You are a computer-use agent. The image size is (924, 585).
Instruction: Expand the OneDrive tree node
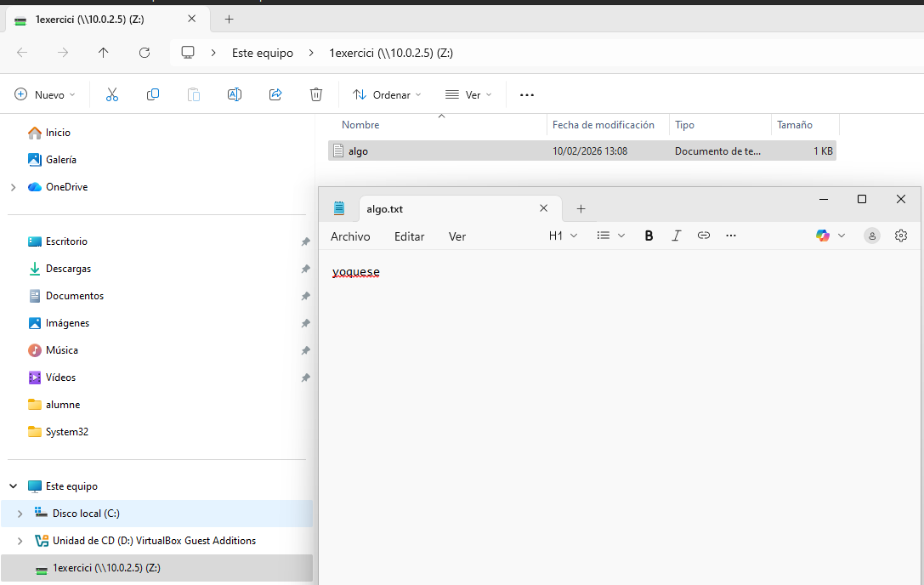click(x=13, y=187)
